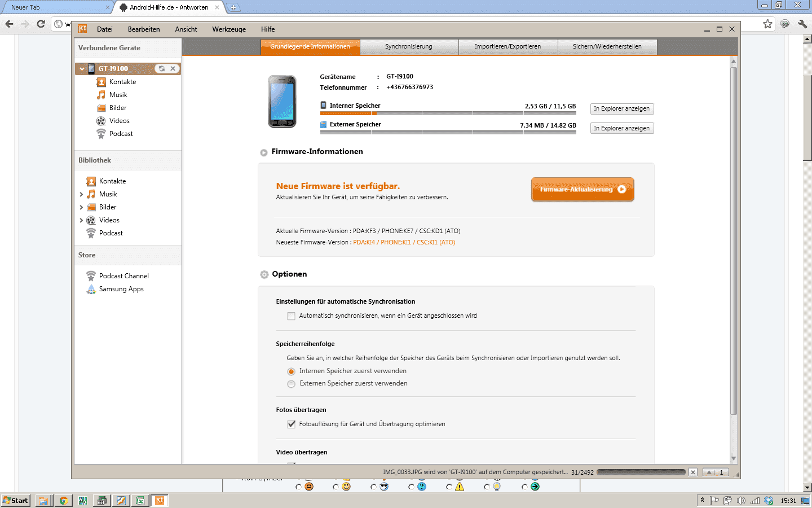
Task: Click the Interner Speicher usage bar
Action: click(448, 113)
